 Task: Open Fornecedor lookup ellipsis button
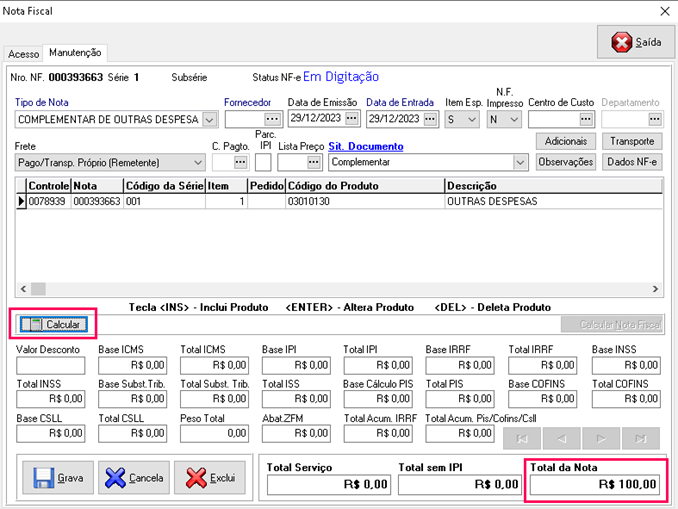tap(271, 119)
